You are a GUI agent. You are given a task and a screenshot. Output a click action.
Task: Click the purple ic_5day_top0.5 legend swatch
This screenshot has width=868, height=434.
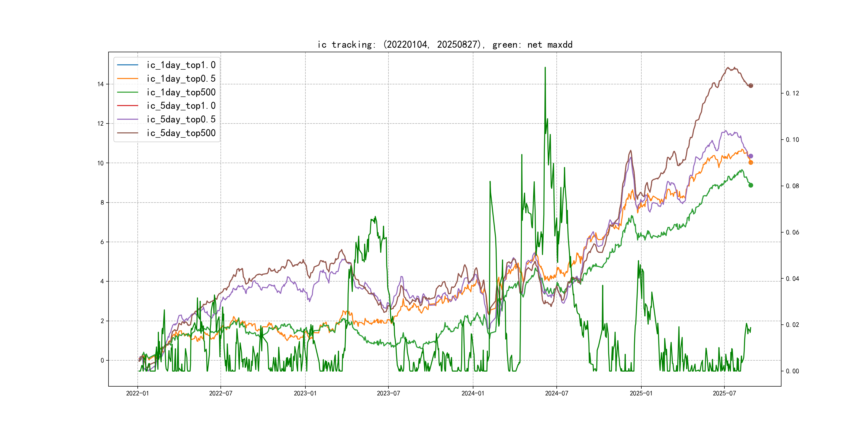click(127, 119)
